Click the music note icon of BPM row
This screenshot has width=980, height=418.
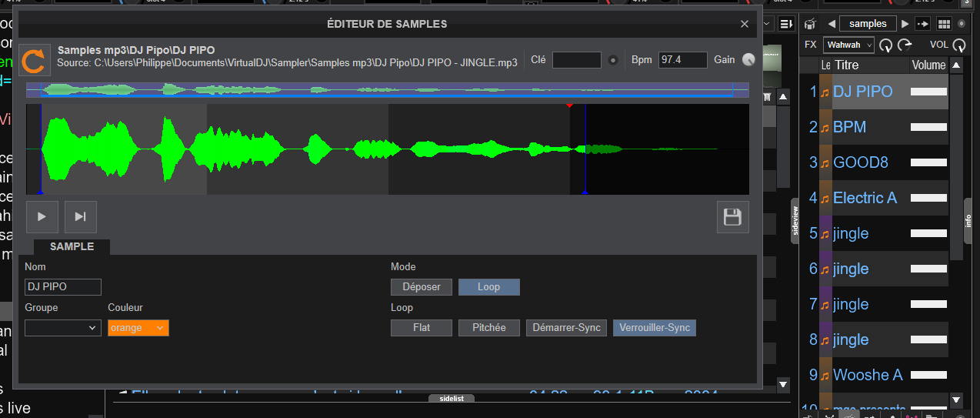pyautogui.click(x=825, y=127)
